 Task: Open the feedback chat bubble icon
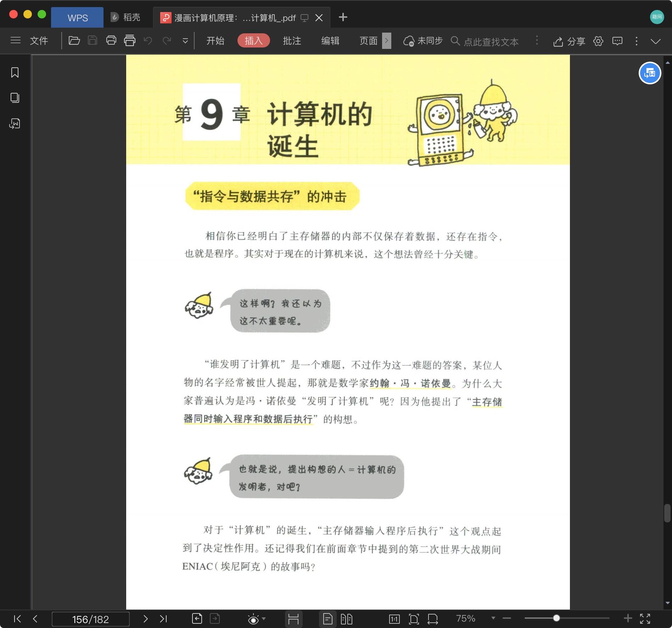point(617,41)
